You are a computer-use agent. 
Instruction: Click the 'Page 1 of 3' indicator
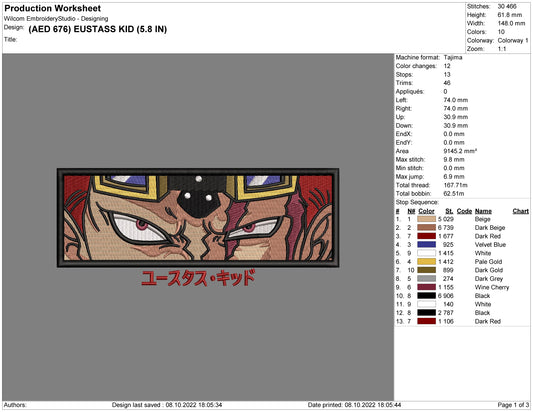(x=513, y=405)
